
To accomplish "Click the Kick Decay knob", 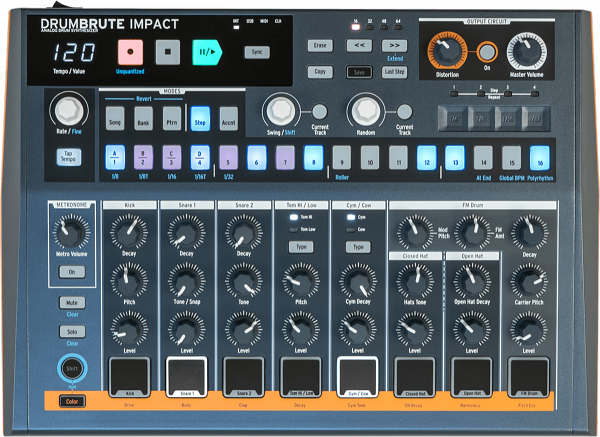I will pos(129,232).
